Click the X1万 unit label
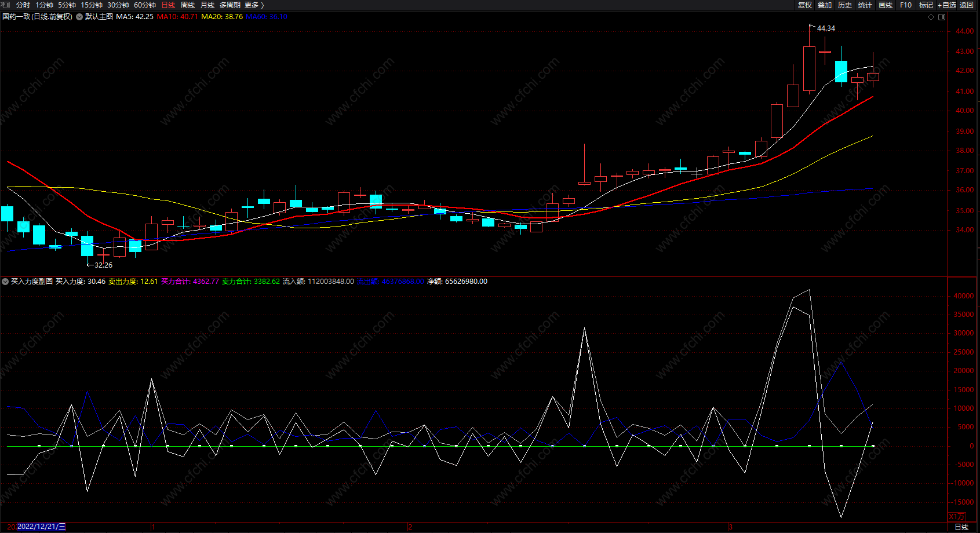Screen dimensions: 980x533 tap(957, 516)
